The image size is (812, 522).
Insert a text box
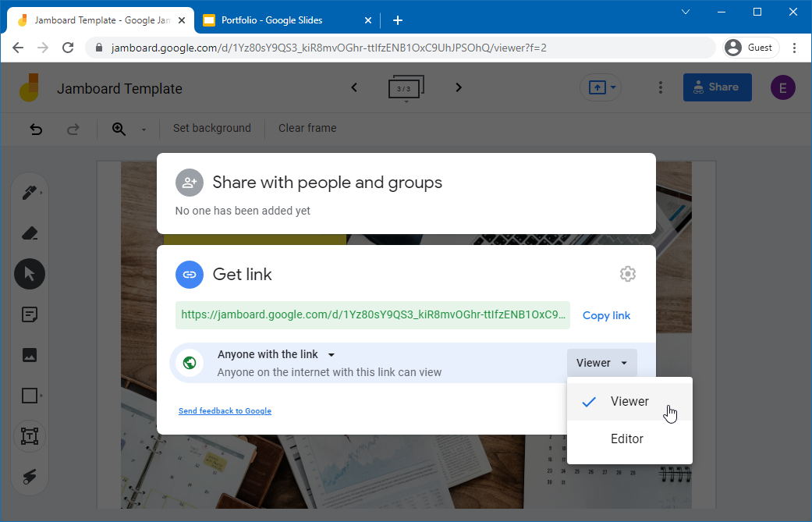click(30, 436)
